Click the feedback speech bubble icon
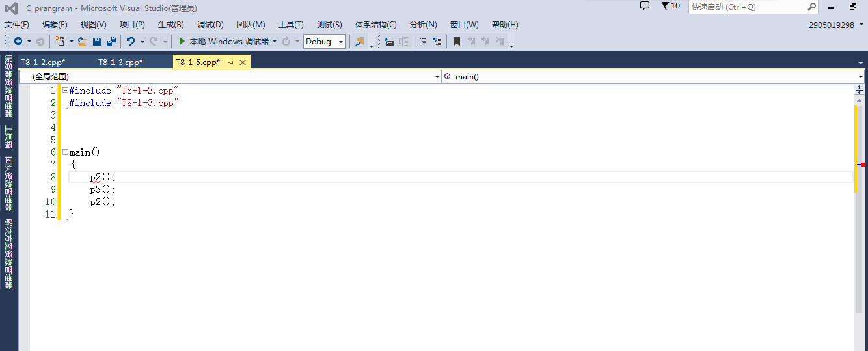 point(645,6)
